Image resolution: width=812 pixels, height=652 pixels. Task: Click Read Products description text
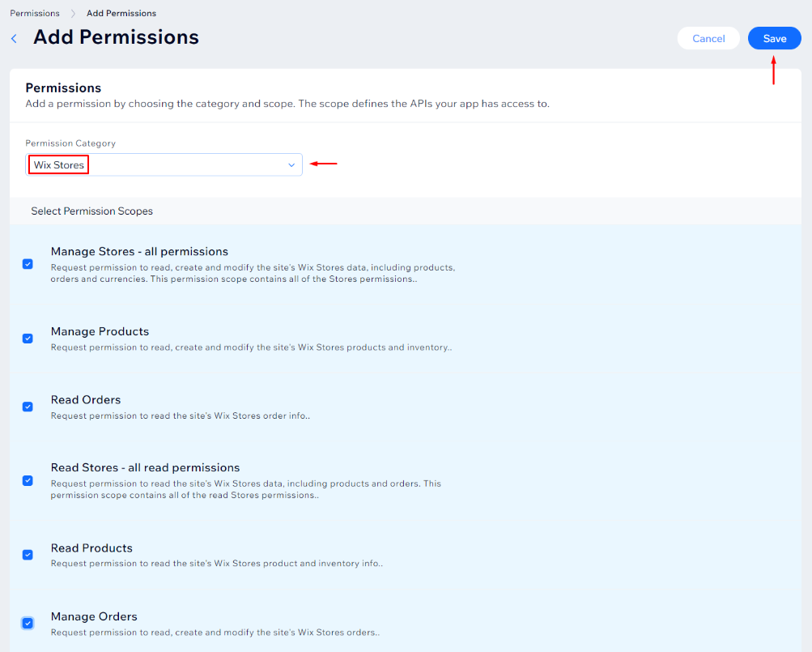(217, 564)
